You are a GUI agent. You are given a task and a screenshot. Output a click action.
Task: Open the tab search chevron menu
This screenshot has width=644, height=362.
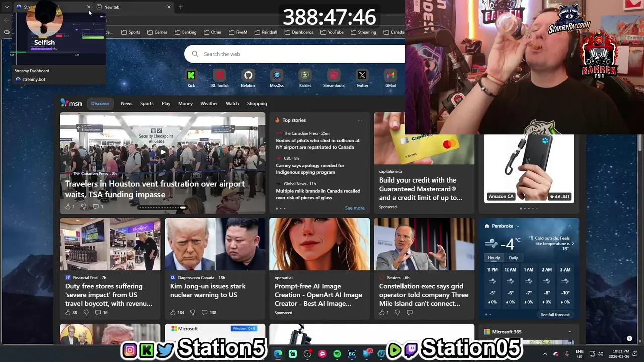pos(7,7)
